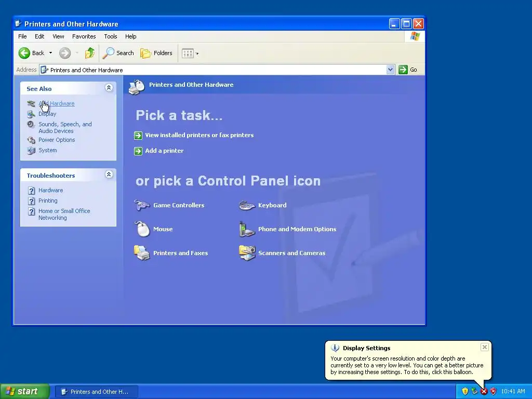This screenshot has height=399, width=532.
Task: Click the greyed Forward arrow button
Action: [x=65, y=53]
